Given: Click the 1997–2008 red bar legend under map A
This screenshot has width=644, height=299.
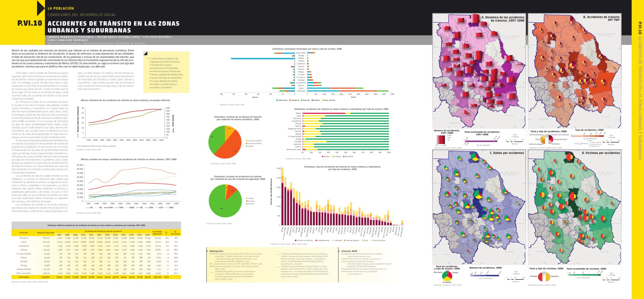Looking at the screenshot, I should [441, 140].
